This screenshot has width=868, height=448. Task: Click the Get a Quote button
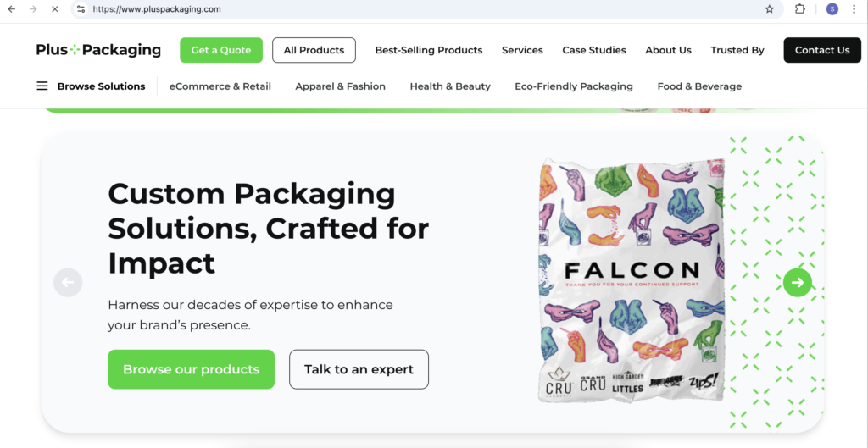tap(221, 50)
